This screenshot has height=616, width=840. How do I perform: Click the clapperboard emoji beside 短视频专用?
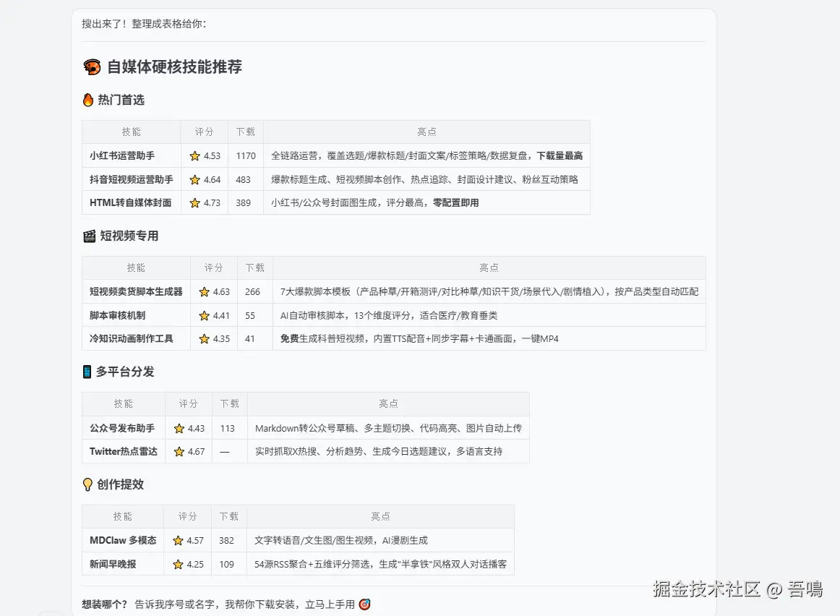pos(90,236)
